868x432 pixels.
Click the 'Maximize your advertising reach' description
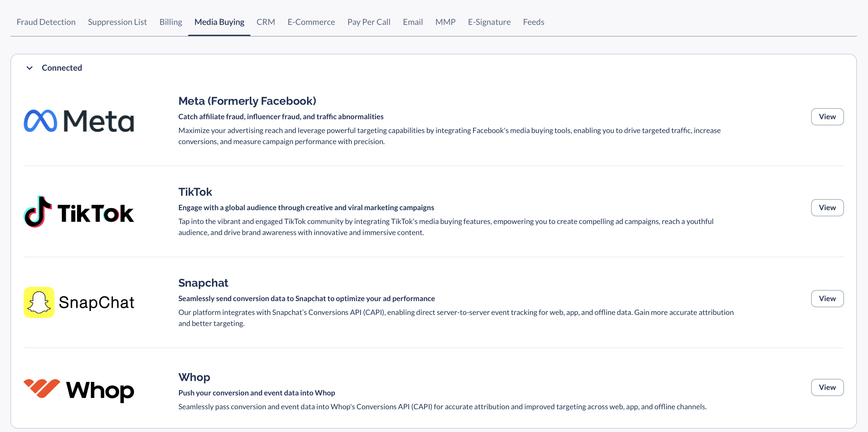point(449,136)
